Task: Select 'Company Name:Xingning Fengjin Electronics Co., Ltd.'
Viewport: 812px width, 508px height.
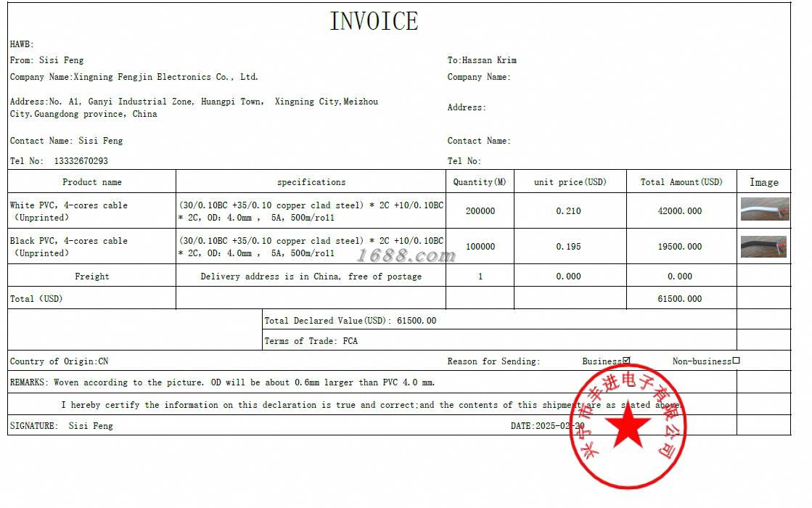Action: pos(134,77)
